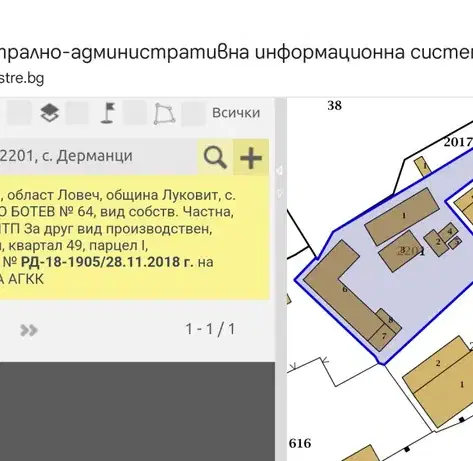Select building 1 inside the blue parcel
473x461 pixels.
(x=402, y=216)
